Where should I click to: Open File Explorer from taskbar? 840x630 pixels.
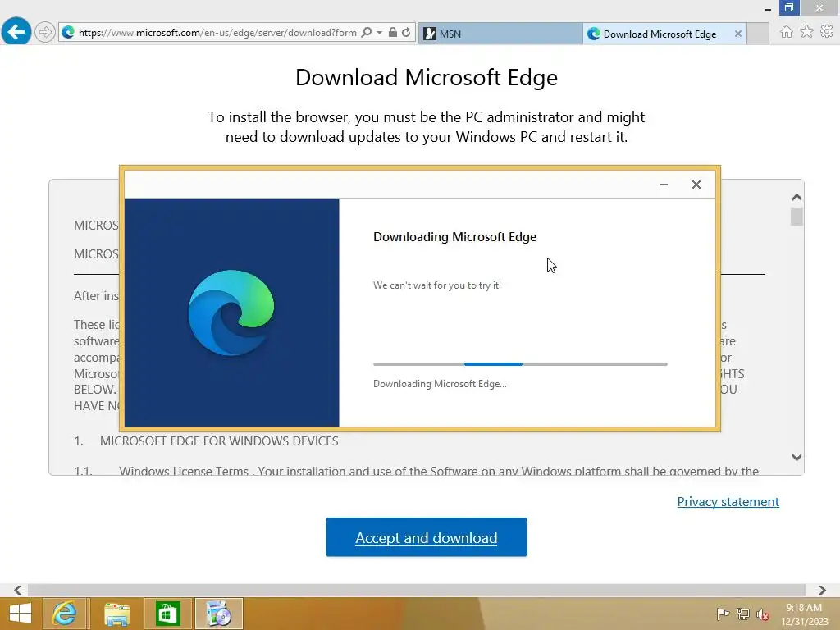(116, 614)
